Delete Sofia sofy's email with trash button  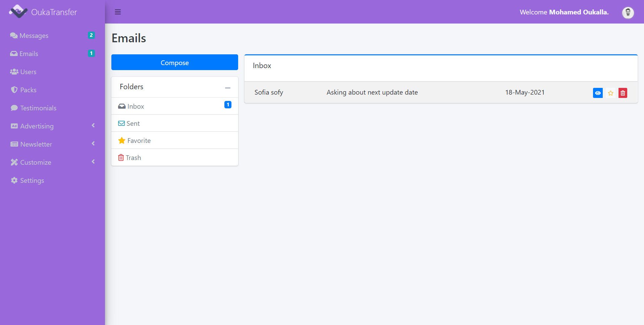pos(623,93)
